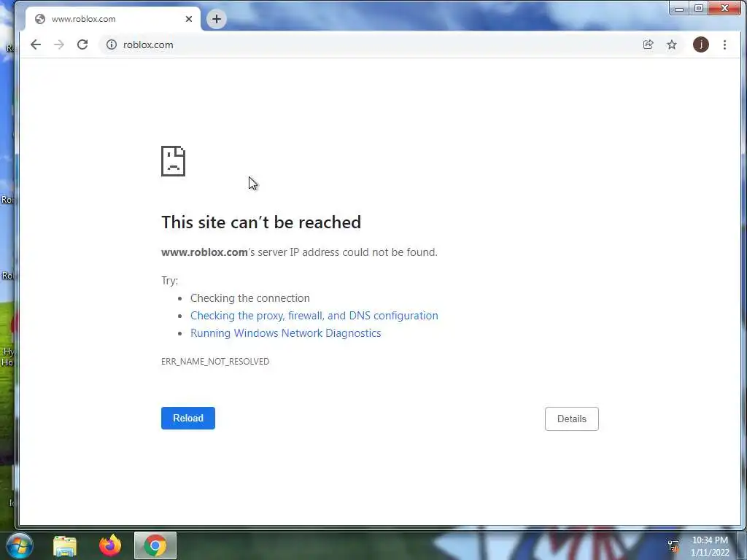Open the profile avatar 'j'
This screenshot has width=747, height=560.
(x=701, y=44)
